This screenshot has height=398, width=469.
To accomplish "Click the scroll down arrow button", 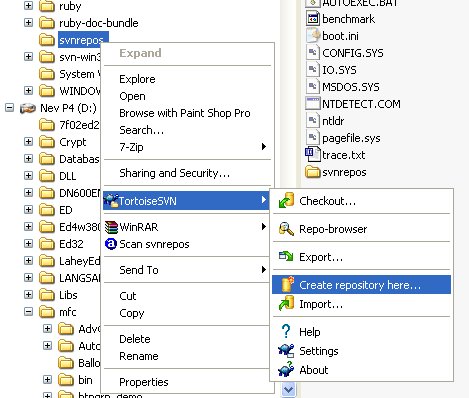I will click(288, 389).
